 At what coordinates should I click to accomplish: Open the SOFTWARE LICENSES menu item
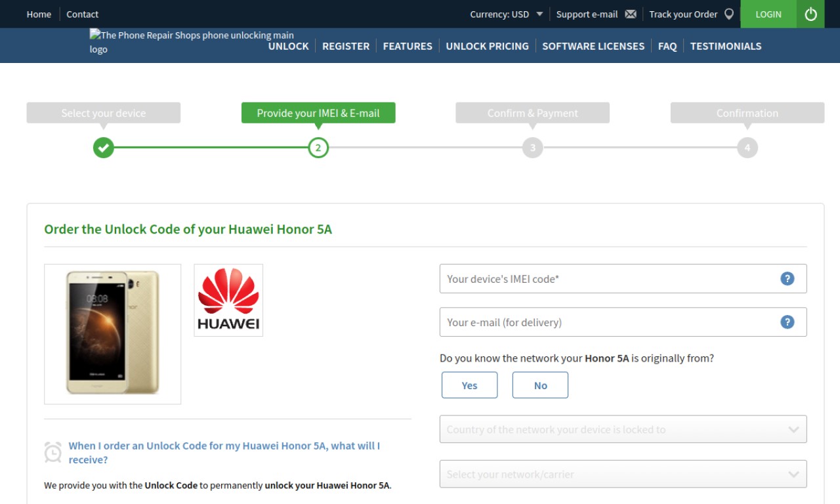coord(593,46)
